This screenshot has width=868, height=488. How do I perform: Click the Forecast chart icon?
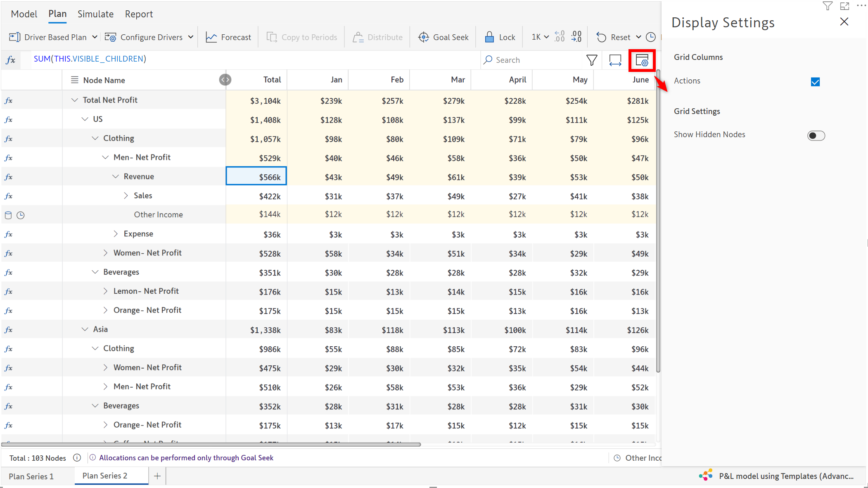(211, 38)
